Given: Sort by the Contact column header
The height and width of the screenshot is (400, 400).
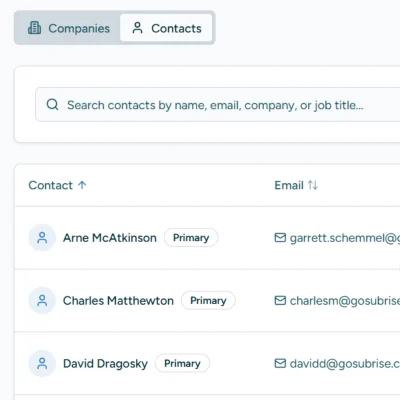Looking at the screenshot, I should click(x=57, y=185).
